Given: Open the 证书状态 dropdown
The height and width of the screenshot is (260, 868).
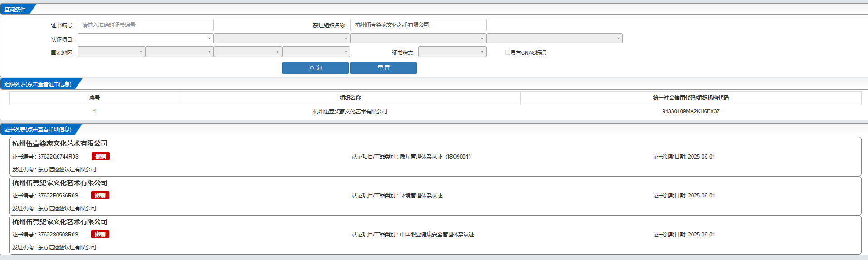Looking at the screenshot, I should coord(452,52).
